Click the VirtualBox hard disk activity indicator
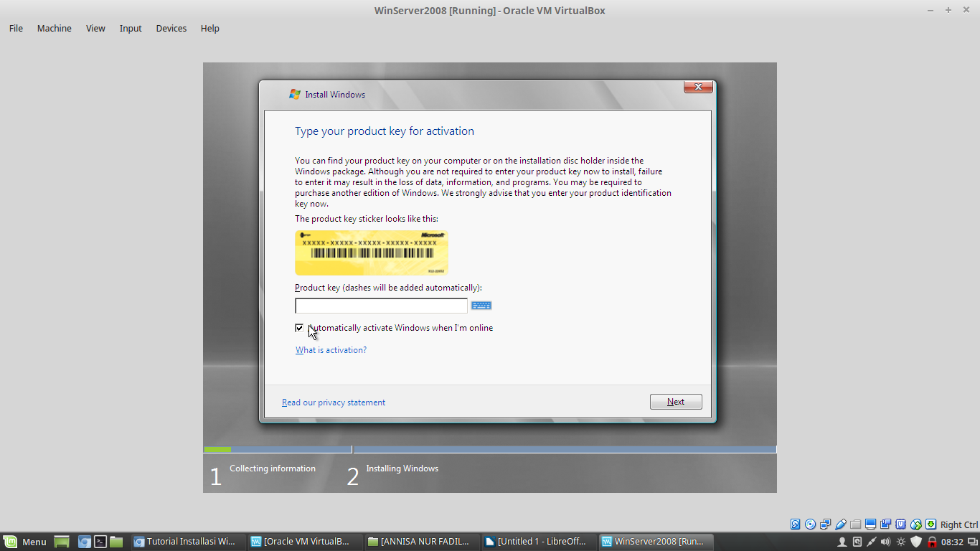 tap(795, 524)
